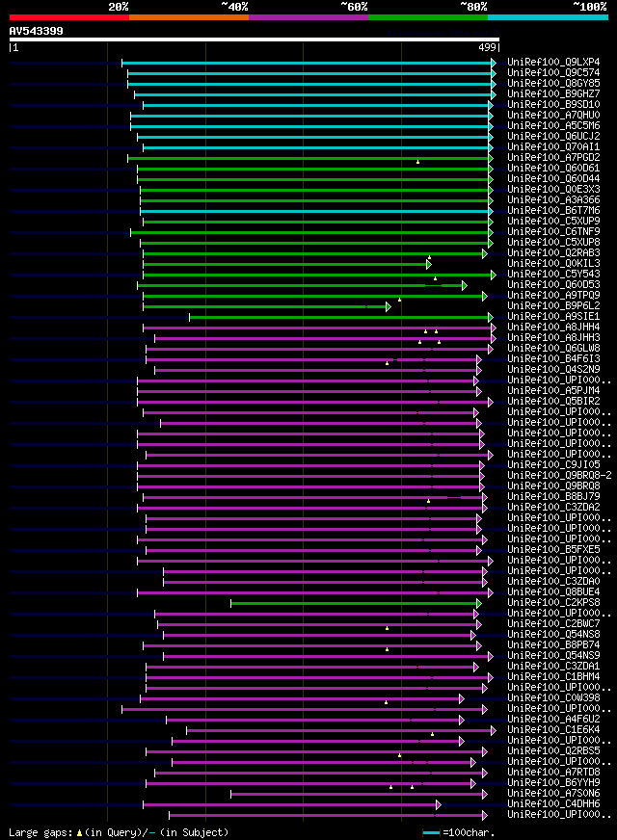Click the red 20% identity legend segment

69,17
